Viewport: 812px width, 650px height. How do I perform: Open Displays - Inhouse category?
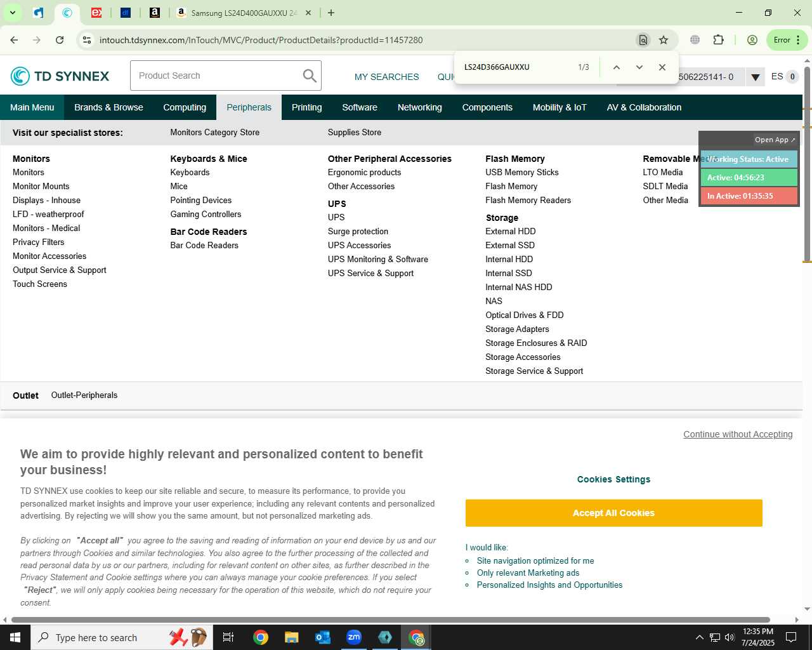[46, 201]
